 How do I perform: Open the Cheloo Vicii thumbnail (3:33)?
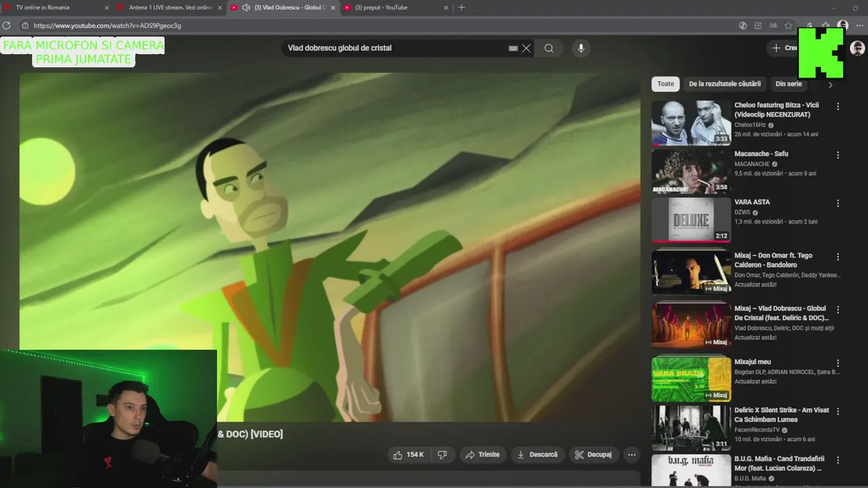tap(692, 123)
